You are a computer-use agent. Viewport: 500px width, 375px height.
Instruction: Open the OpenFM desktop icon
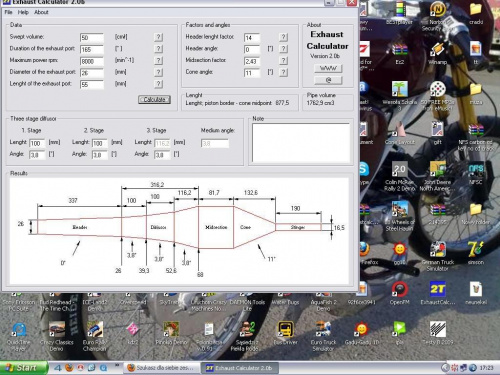coord(399,293)
